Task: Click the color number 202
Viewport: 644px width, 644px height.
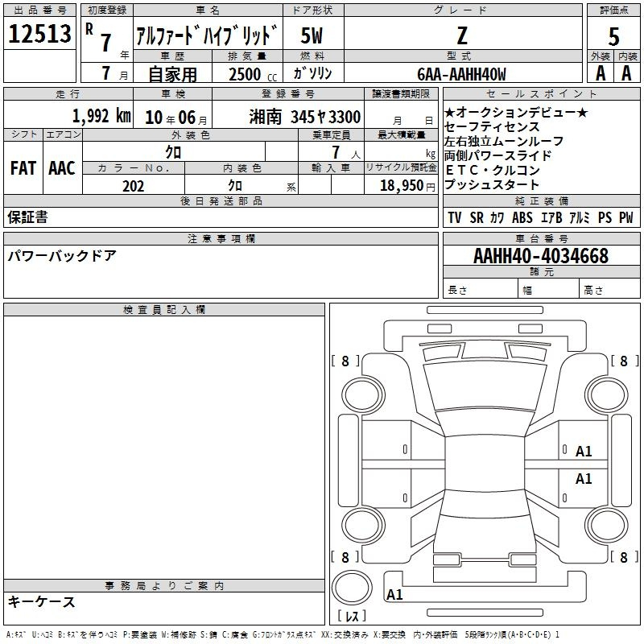Action: (133, 186)
